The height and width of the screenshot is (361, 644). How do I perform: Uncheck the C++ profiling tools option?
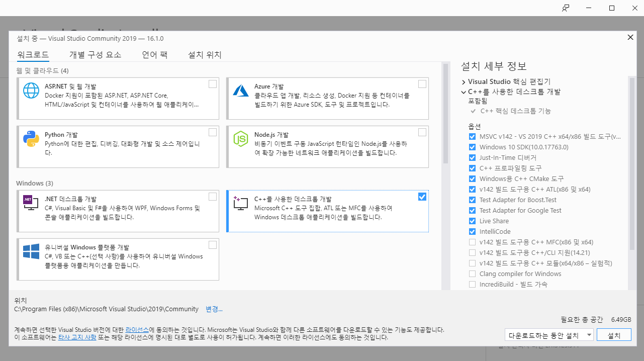click(x=472, y=168)
